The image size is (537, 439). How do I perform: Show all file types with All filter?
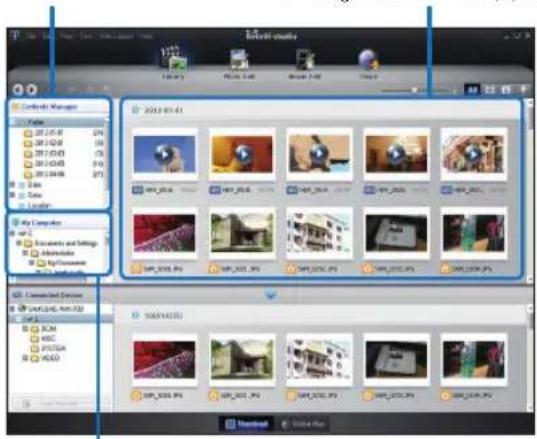[472, 90]
